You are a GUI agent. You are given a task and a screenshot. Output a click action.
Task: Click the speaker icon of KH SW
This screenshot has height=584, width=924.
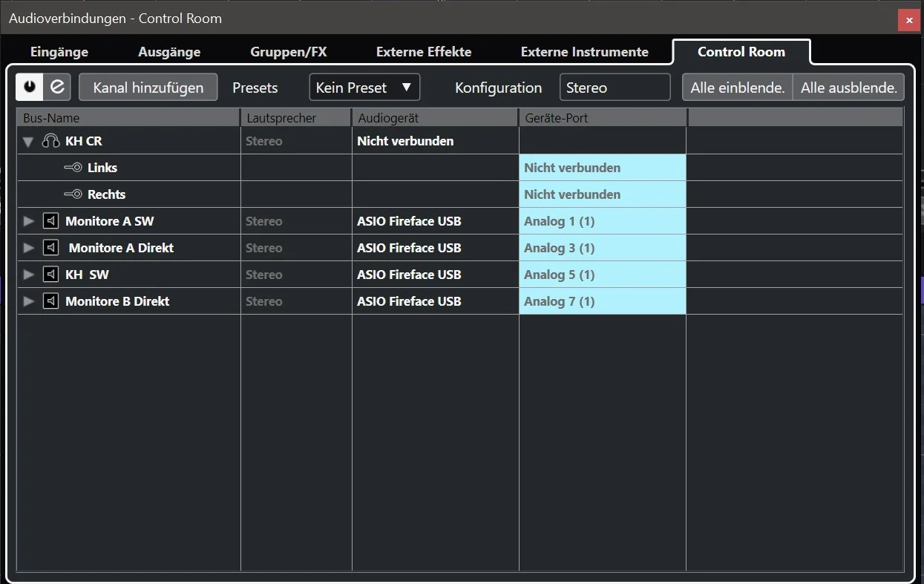point(50,275)
